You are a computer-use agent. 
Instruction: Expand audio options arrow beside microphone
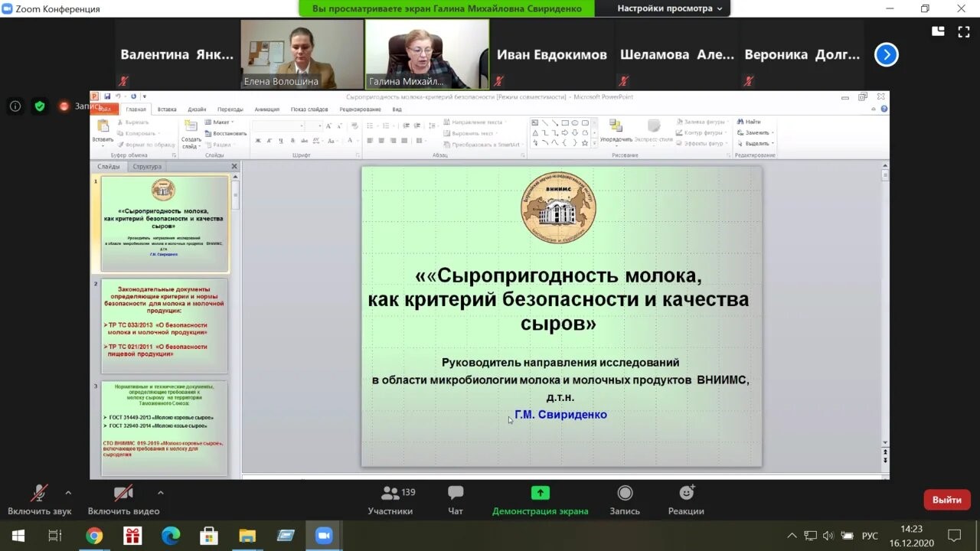(68, 493)
